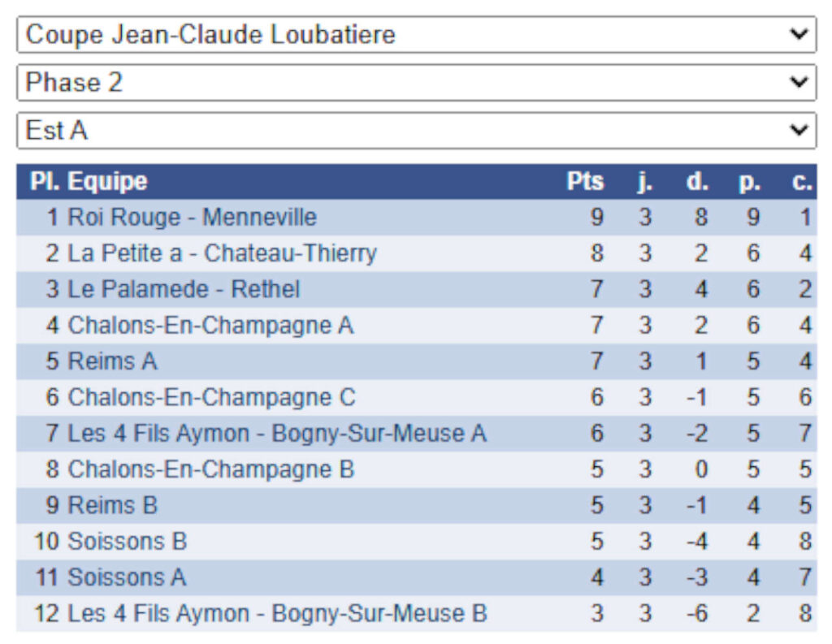Open Chalons-En-Champagne C team entry
This screenshot has width=832, height=644.
tap(211, 397)
